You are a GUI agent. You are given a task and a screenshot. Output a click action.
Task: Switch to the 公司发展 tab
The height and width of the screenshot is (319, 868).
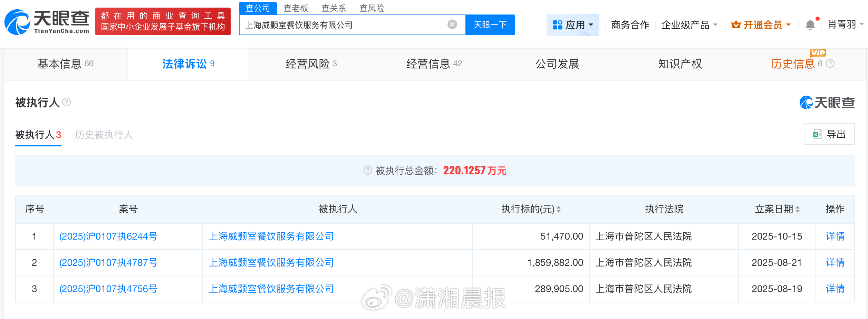click(x=557, y=64)
